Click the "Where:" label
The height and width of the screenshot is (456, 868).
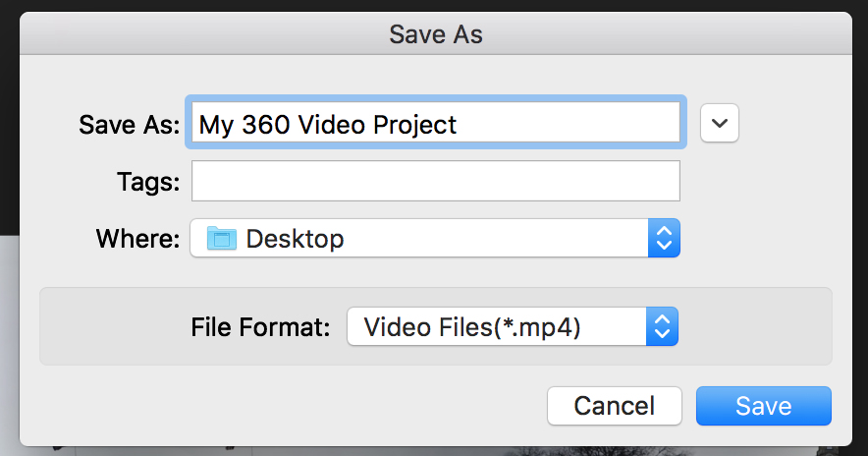pyautogui.click(x=137, y=239)
